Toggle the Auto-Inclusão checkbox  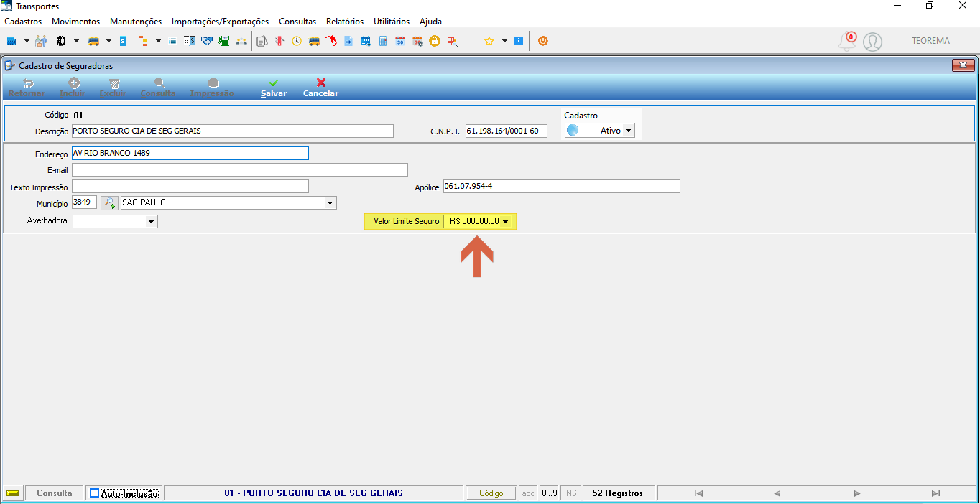pos(94,493)
